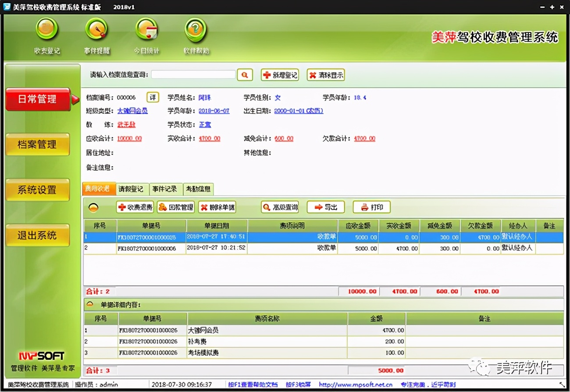Click 退出系统 to exit
This screenshot has width=570, height=392.
pos(38,235)
